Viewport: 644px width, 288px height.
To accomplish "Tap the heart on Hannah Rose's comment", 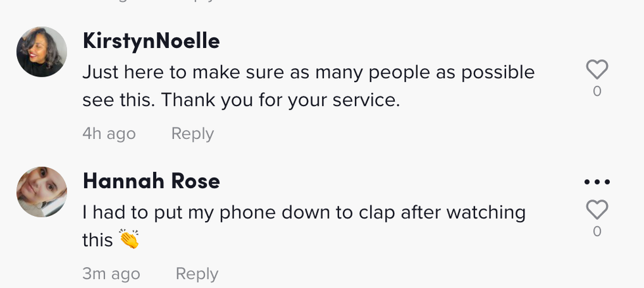I will 597,210.
